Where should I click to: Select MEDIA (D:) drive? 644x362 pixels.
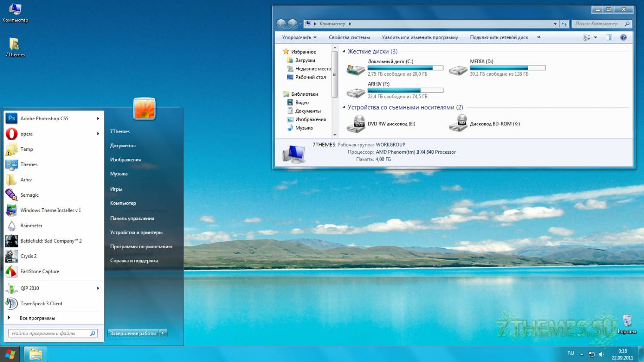click(x=497, y=68)
